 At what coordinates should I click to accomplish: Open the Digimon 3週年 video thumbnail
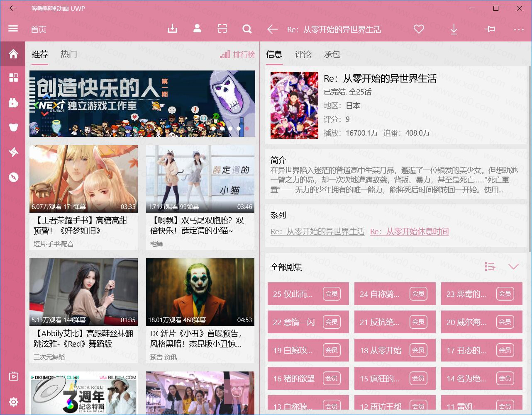83,393
